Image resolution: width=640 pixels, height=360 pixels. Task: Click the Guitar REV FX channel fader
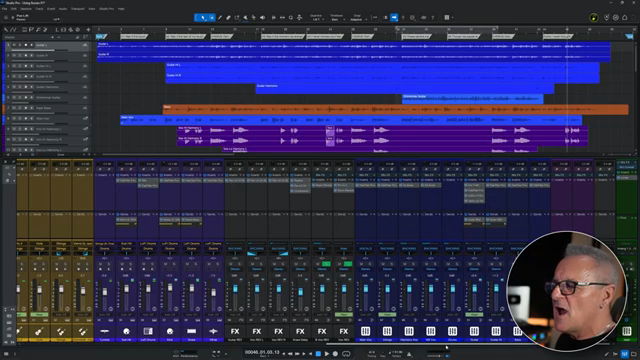pos(235,289)
